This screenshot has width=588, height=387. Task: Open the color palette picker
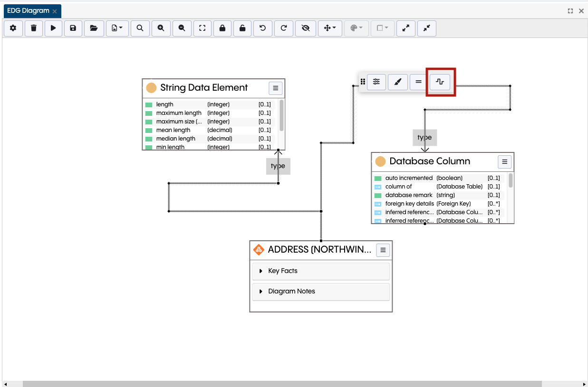click(356, 28)
